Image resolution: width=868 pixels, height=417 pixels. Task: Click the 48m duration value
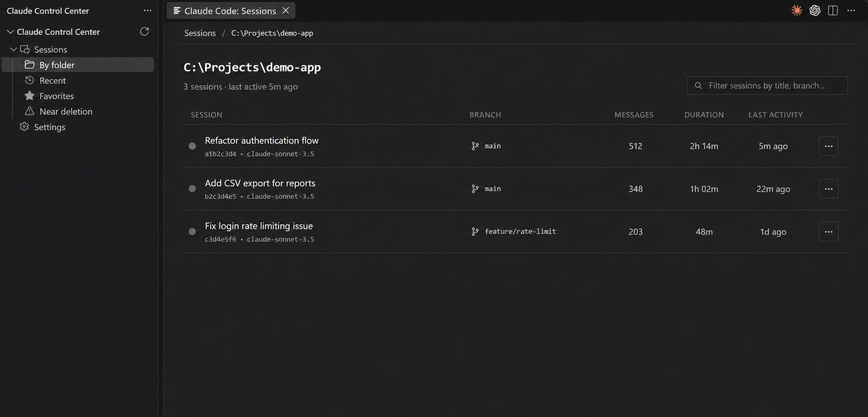click(704, 231)
